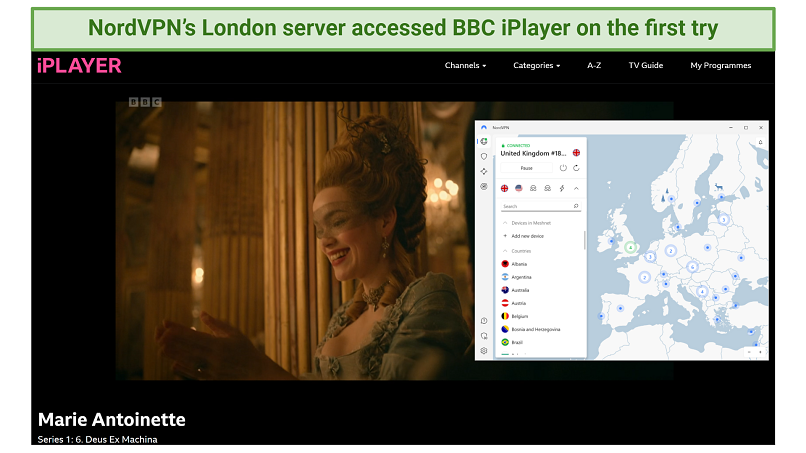Click the Germany cluster marker labeled 2
Image resolution: width=806 pixels, height=453 pixels.
point(670,251)
